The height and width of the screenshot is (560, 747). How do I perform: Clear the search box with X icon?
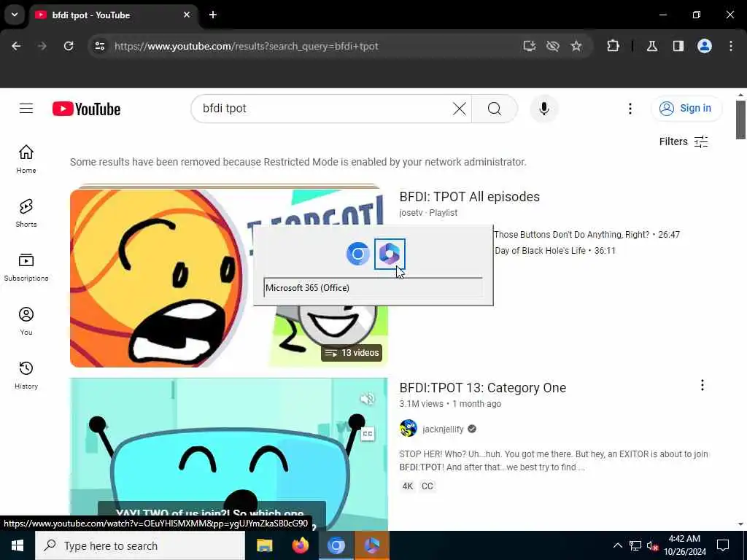(460, 109)
